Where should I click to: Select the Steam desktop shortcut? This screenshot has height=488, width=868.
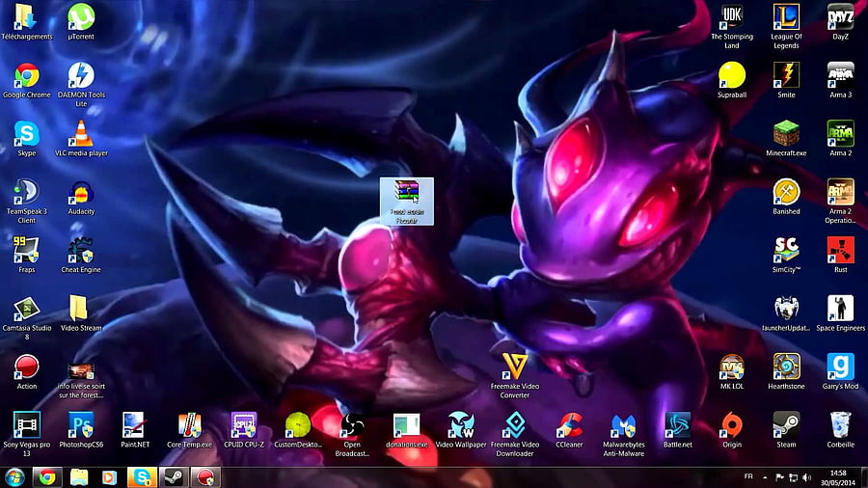(786, 430)
